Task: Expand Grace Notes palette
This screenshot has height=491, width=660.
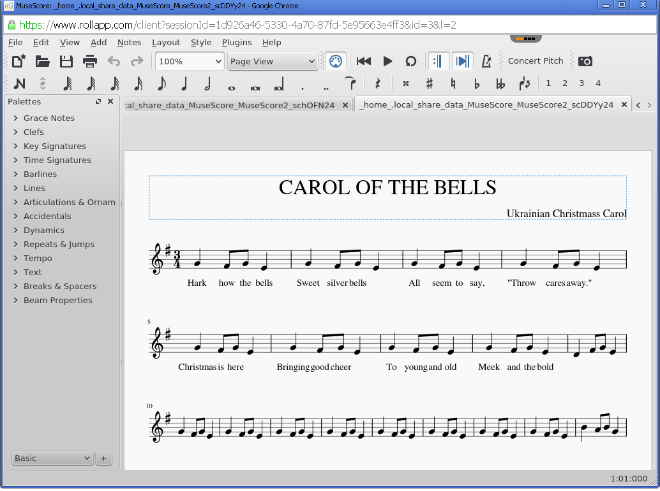Action: coord(16,118)
